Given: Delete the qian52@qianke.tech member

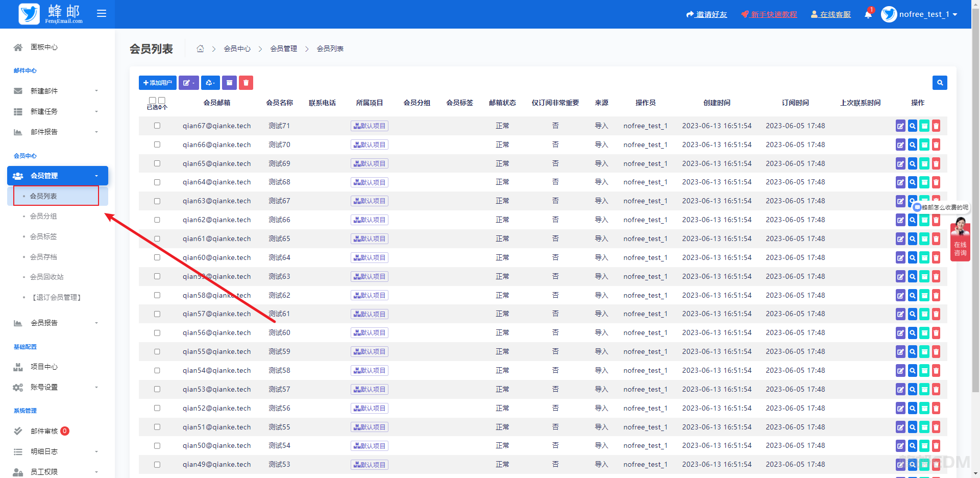Looking at the screenshot, I should point(936,409).
